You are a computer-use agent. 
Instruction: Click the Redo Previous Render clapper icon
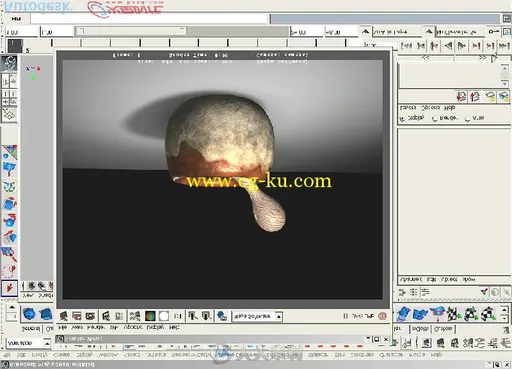(x=63, y=316)
